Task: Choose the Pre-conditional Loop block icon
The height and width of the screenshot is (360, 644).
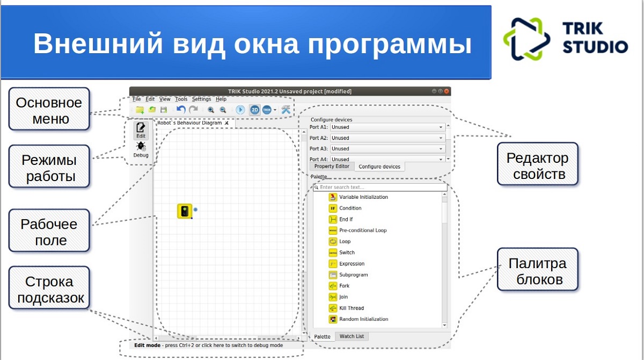Action: (x=333, y=231)
